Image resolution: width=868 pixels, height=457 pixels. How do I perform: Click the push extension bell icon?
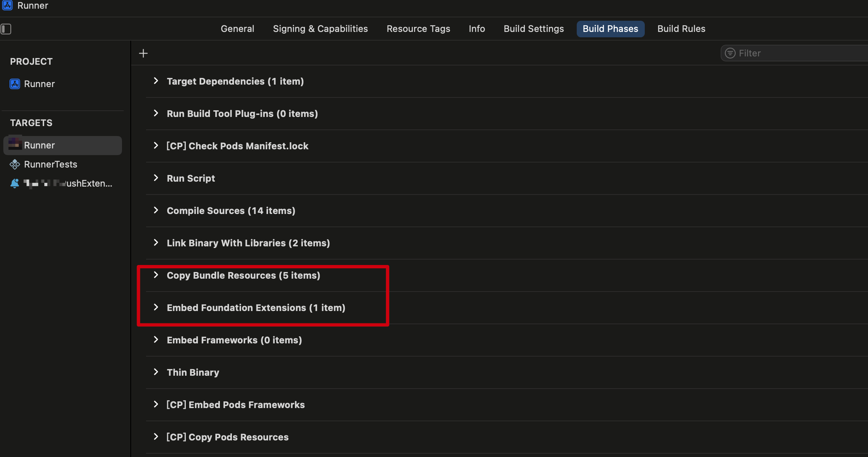coord(15,184)
